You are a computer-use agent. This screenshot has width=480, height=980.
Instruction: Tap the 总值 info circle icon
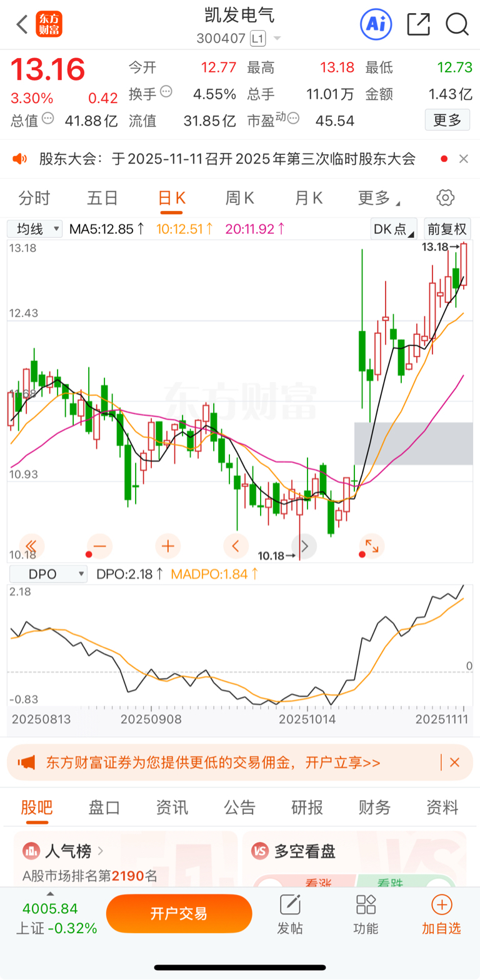point(48,118)
